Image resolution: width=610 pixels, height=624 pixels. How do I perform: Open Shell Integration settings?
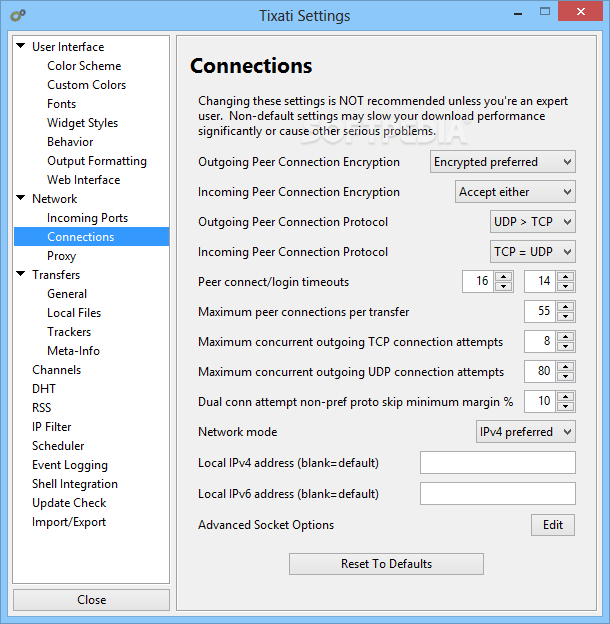[x=75, y=484]
